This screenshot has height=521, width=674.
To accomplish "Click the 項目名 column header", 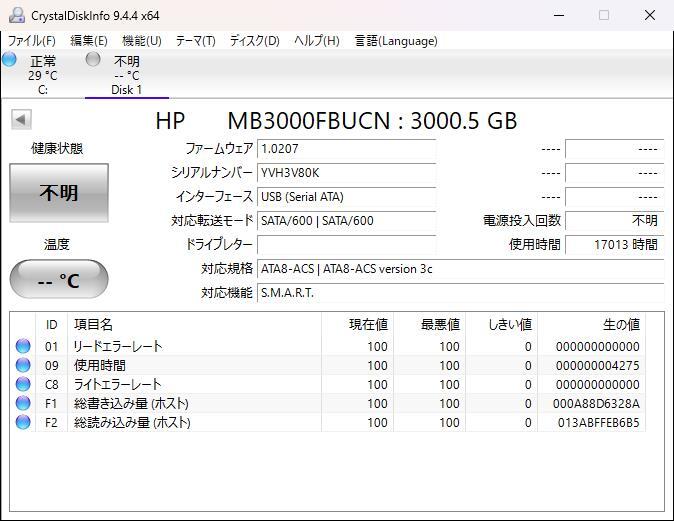I will [93, 324].
